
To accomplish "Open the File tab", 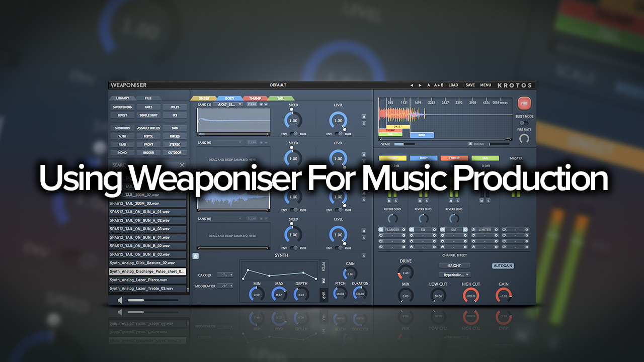I will (148, 98).
